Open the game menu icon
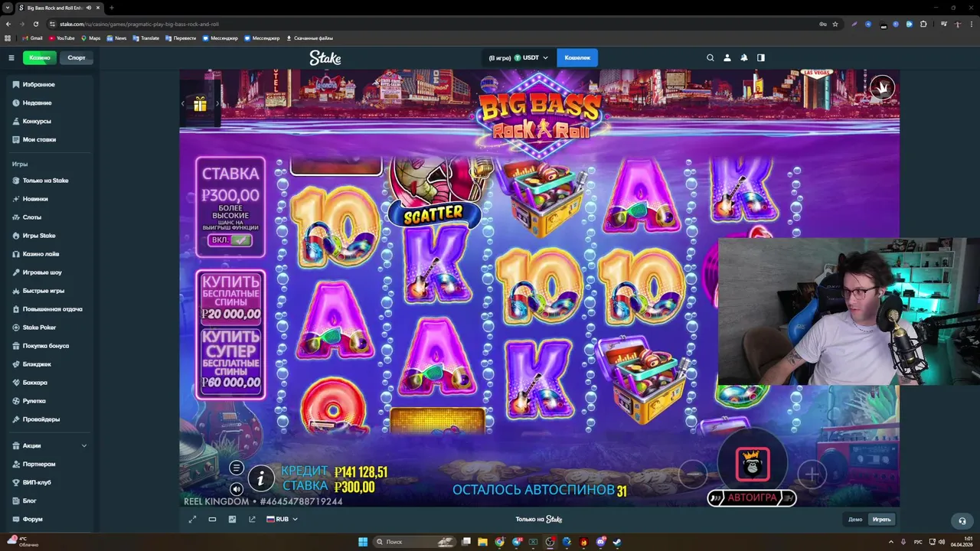980x551 pixels. click(x=237, y=468)
